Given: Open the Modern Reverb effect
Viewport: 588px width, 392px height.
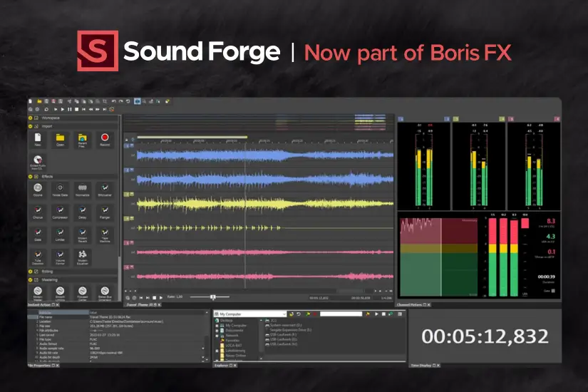Looking at the screenshot, I should pyautogui.click(x=83, y=234).
